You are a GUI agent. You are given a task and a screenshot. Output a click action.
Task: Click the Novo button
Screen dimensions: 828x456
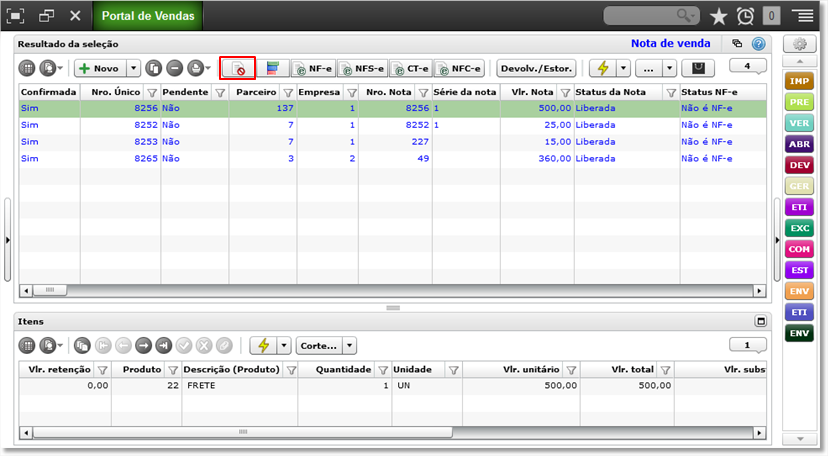(x=100, y=68)
